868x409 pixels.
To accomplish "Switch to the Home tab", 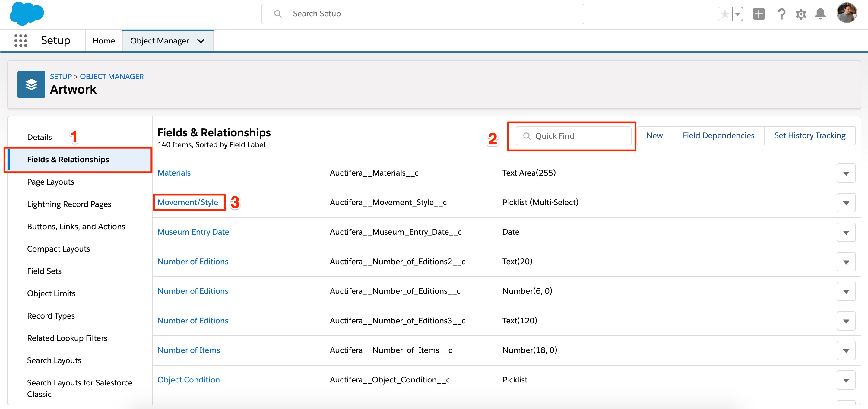I will (104, 40).
